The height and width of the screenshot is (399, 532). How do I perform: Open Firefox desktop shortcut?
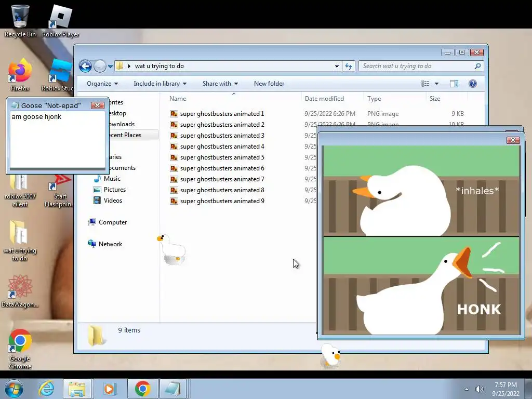(x=20, y=75)
